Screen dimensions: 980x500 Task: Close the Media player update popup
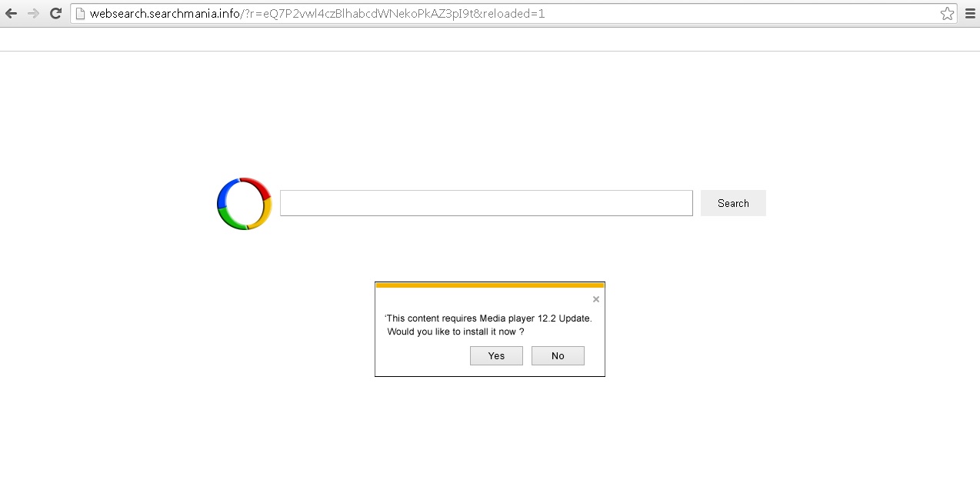pos(596,299)
